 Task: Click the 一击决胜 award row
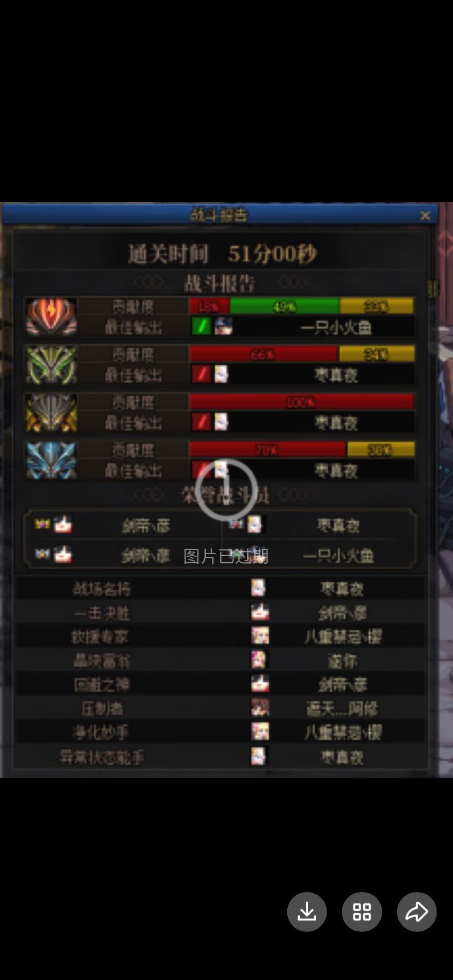tap(220, 612)
